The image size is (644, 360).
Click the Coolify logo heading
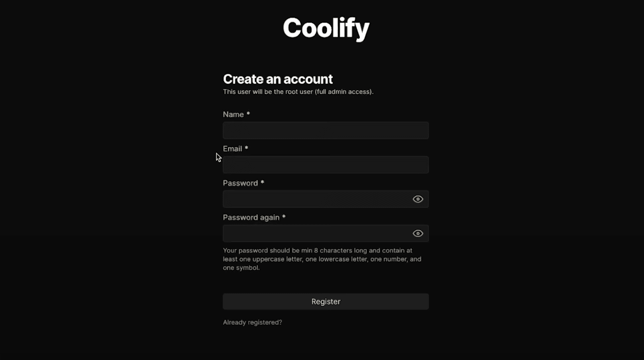pyautogui.click(x=326, y=29)
